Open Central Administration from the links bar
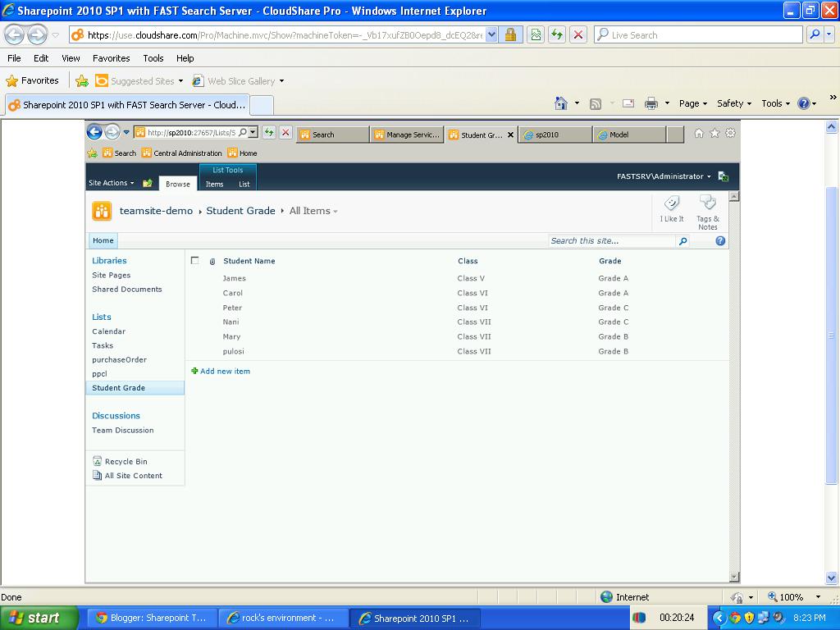Image resolution: width=840 pixels, height=630 pixels. 189,153
